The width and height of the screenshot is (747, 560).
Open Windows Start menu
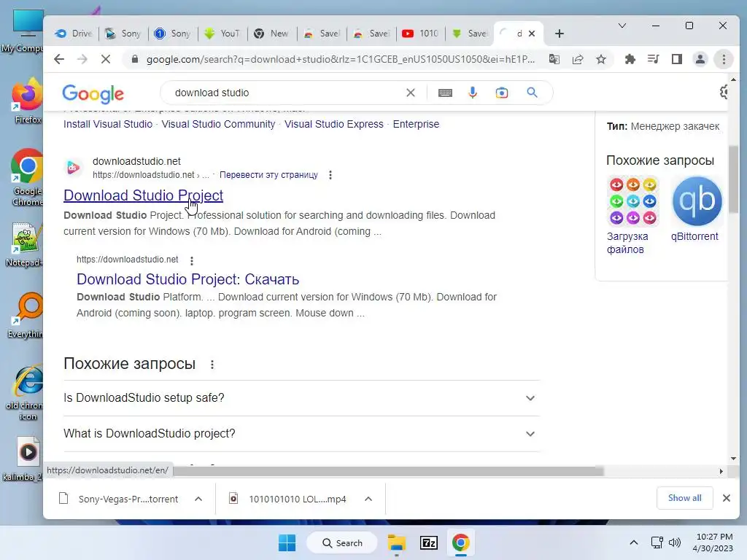[287, 542]
